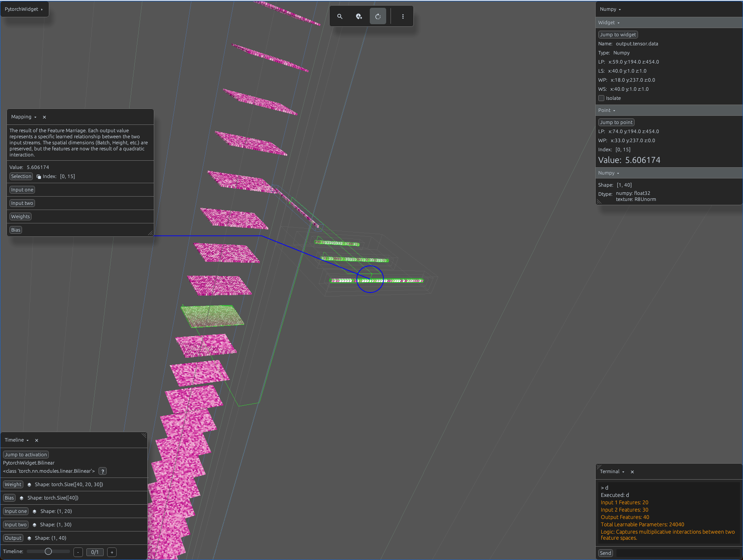Collapse the Numpy section above Shape
Screen dimensions: 743x560
click(x=669, y=173)
